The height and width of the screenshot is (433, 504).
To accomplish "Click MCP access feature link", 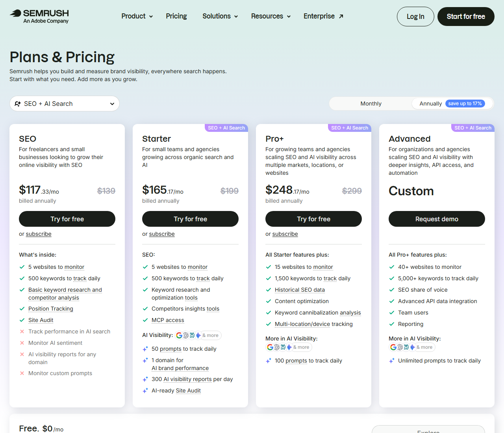I will [168, 320].
